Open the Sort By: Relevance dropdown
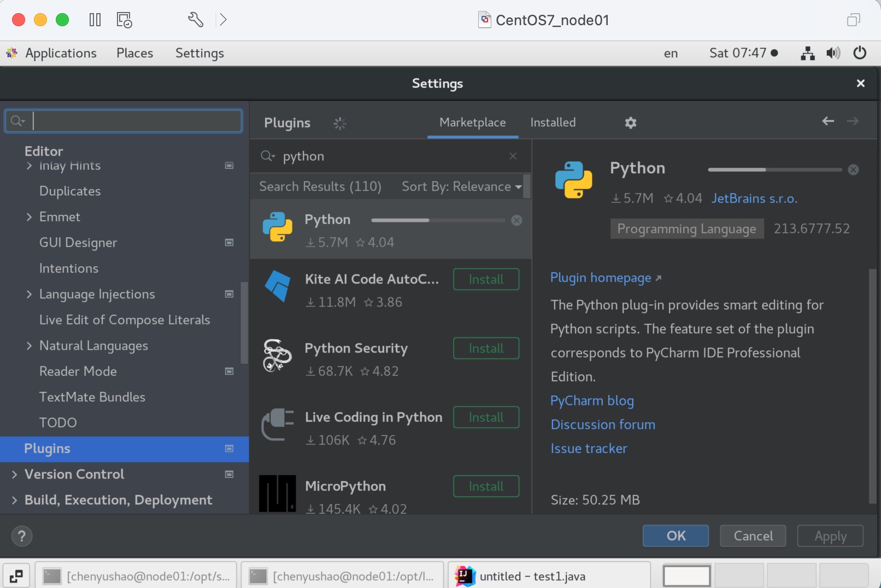This screenshot has width=881, height=588. (x=462, y=187)
